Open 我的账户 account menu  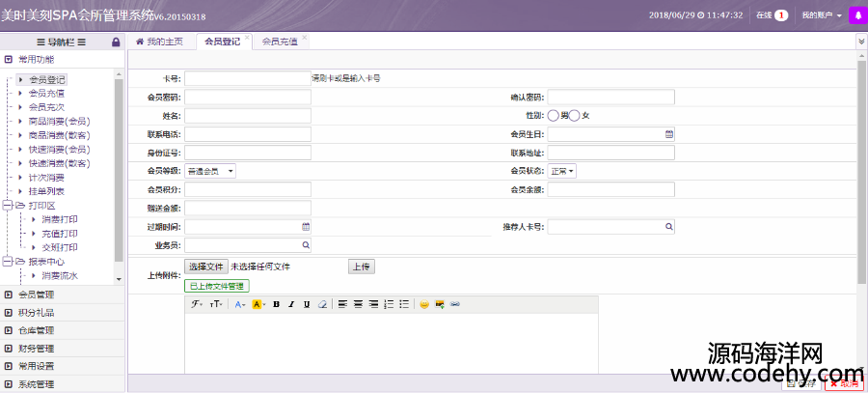click(821, 16)
